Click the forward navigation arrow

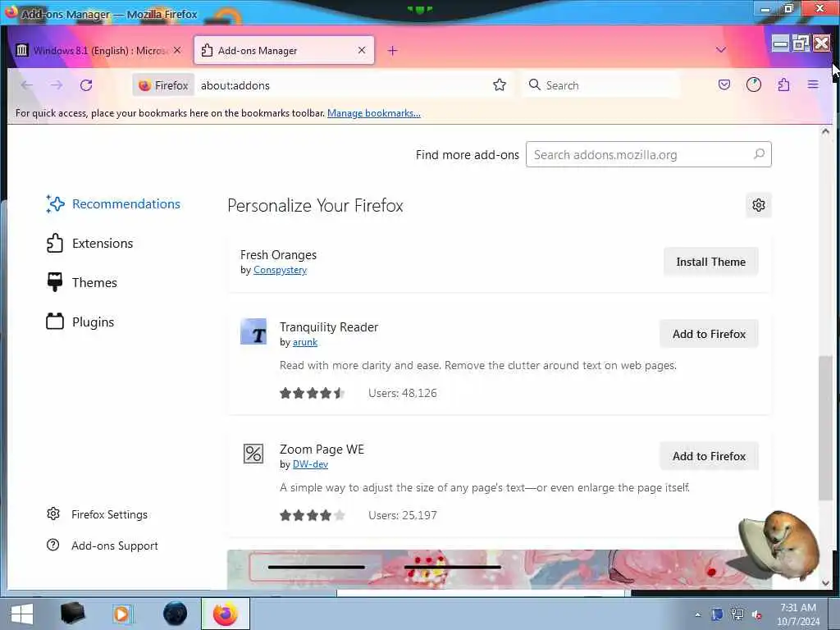(57, 85)
